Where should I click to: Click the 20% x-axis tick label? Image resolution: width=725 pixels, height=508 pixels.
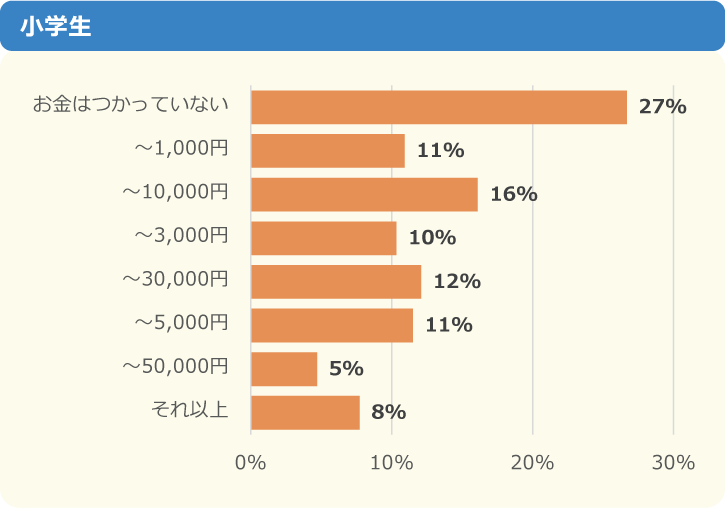532,462
